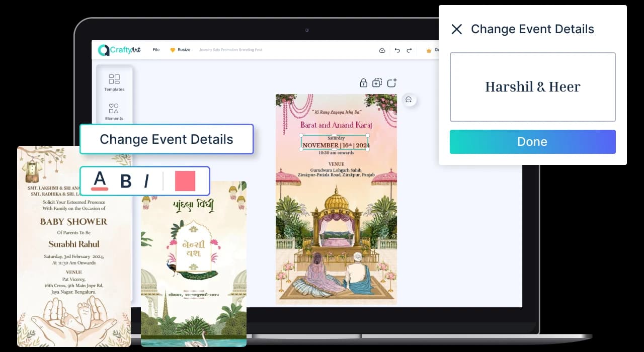This screenshot has width=644, height=352.
Task: Click the VENUE label on wedding card
Action: (336, 164)
